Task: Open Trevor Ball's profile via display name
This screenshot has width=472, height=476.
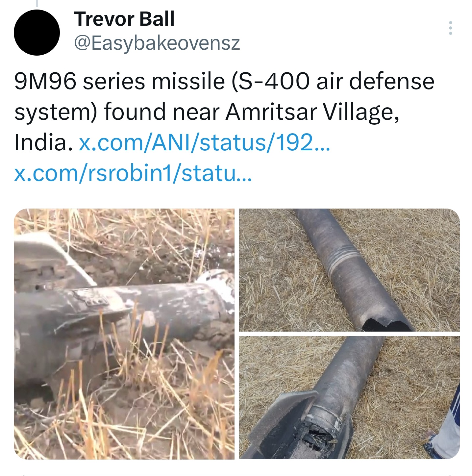Action: click(124, 19)
